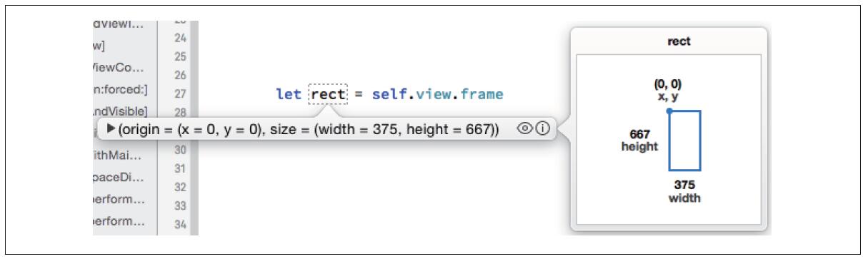Select the ViewCo… sidebar entry

(119, 70)
